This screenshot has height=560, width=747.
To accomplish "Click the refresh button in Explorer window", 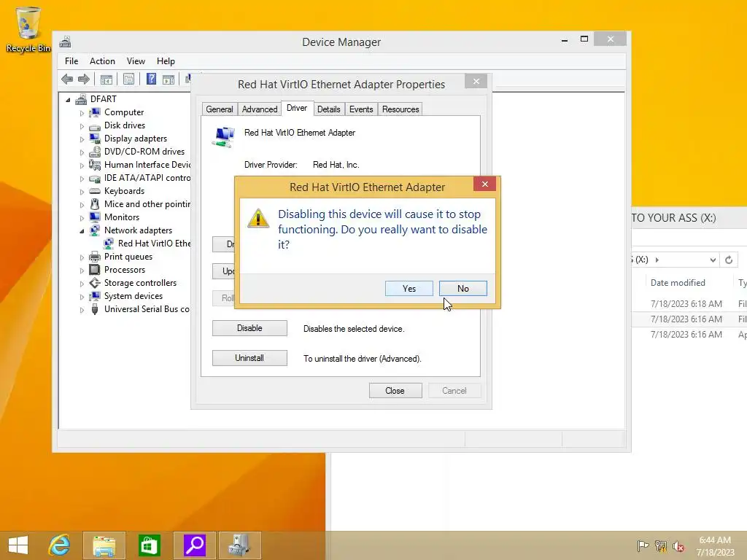I will point(729,260).
